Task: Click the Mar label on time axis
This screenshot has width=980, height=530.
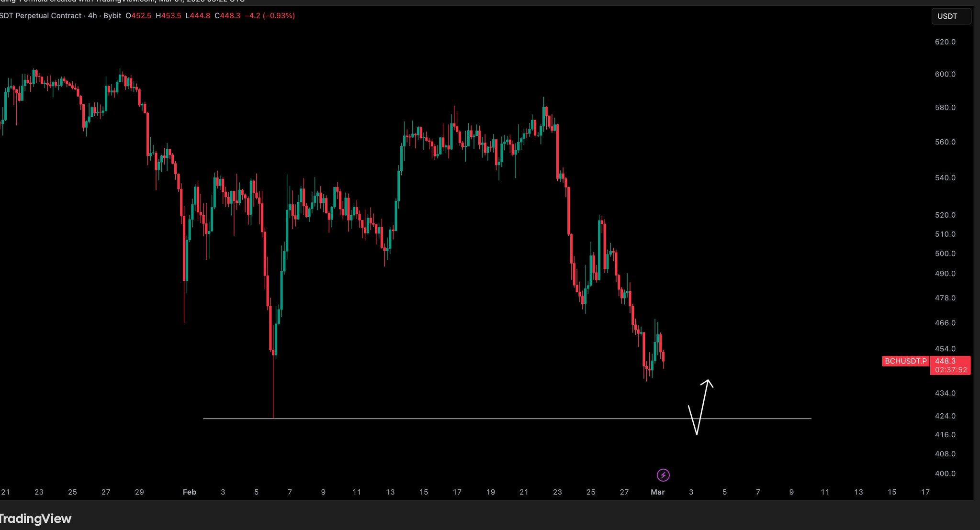Action: pyautogui.click(x=658, y=492)
